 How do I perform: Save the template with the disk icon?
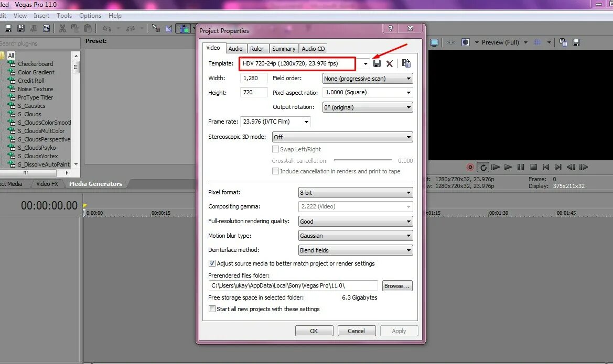point(377,63)
